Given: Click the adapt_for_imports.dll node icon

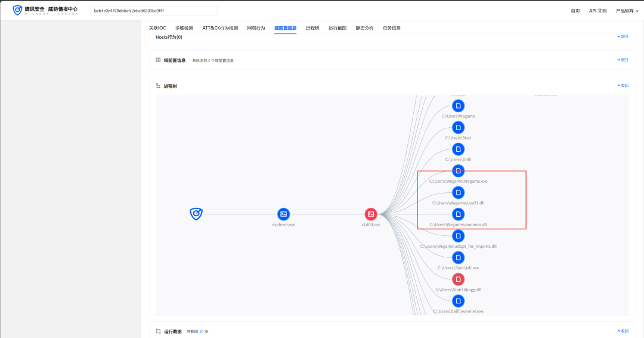Looking at the screenshot, I should pos(459,236).
